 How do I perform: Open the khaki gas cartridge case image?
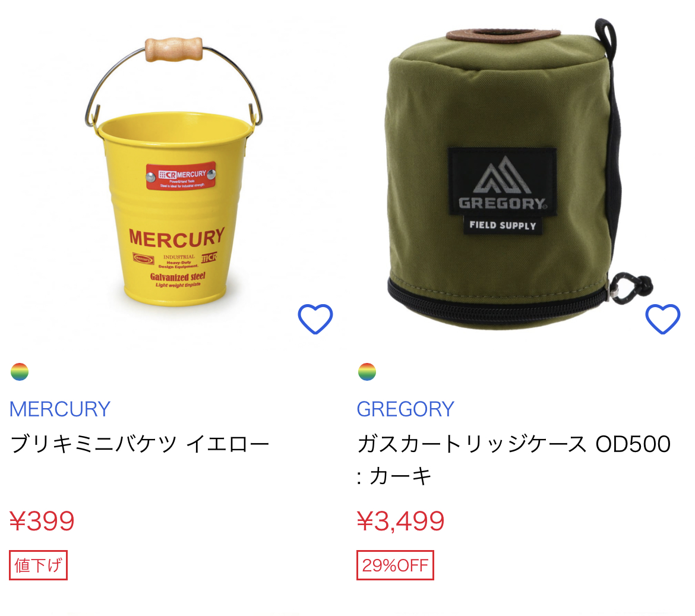(x=521, y=175)
